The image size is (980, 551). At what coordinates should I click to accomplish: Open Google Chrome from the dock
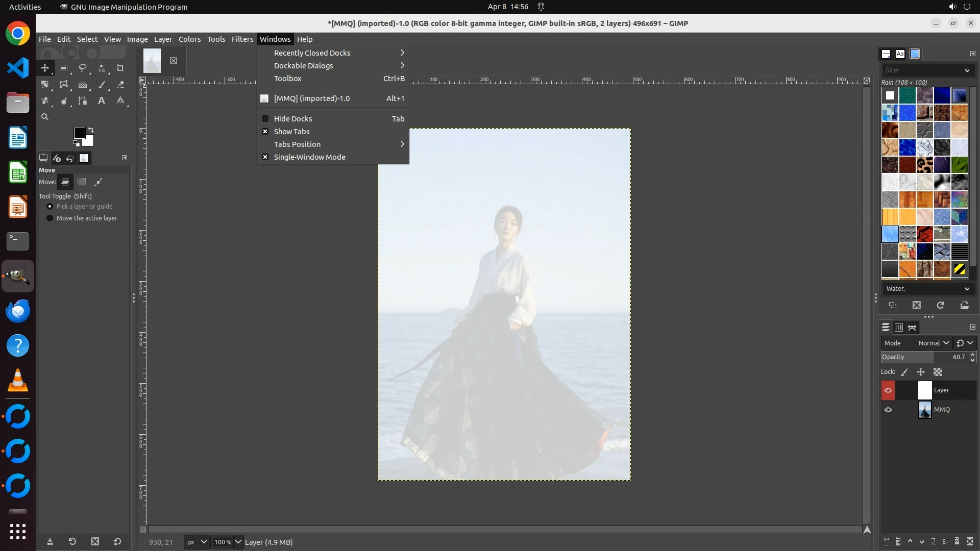point(18,34)
